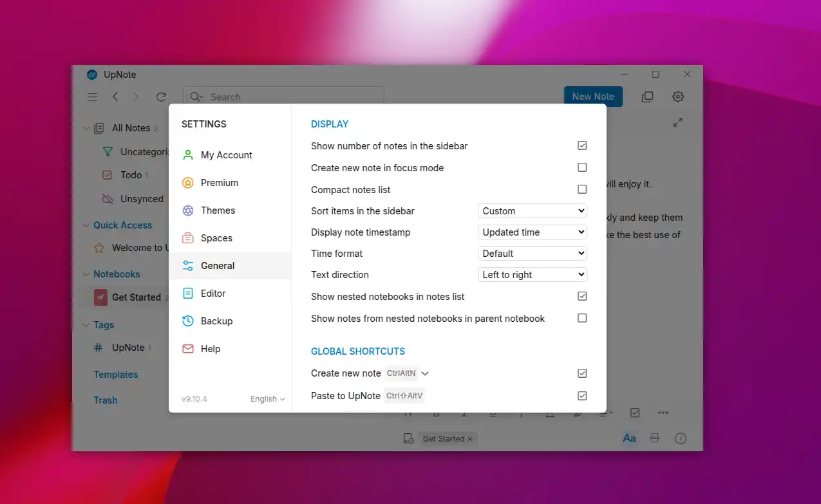
Task: Go back with the left arrow
Action: point(115,97)
